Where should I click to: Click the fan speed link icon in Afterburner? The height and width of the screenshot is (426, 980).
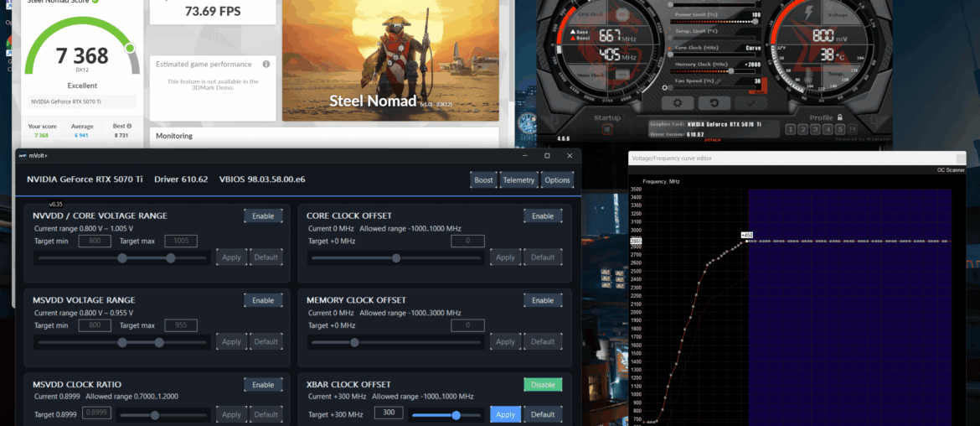(x=720, y=81)
